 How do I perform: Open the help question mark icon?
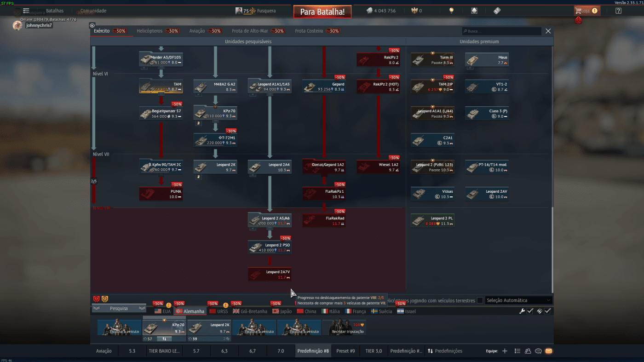(x=618, y=11)
